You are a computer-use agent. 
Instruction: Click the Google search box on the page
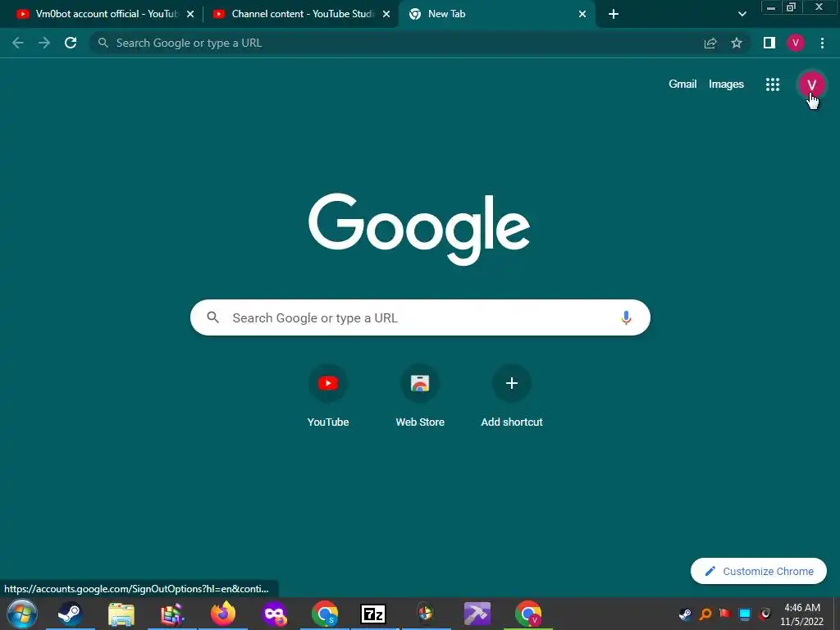click(x=420, y=317)
